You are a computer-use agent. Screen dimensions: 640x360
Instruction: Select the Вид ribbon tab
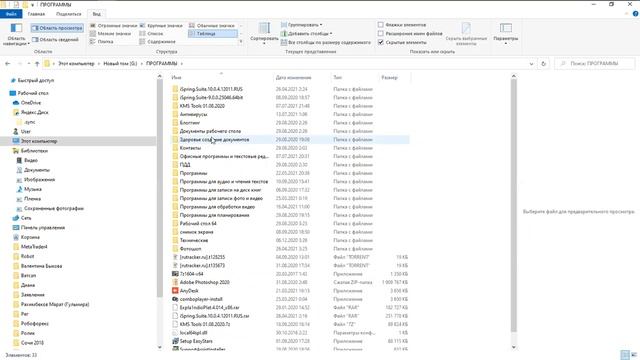tap(96, 14)
